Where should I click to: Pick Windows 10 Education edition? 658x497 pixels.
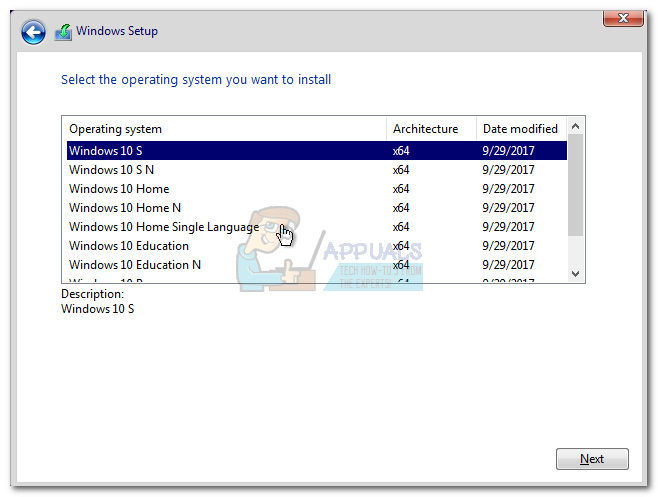(x=317, y=246)
